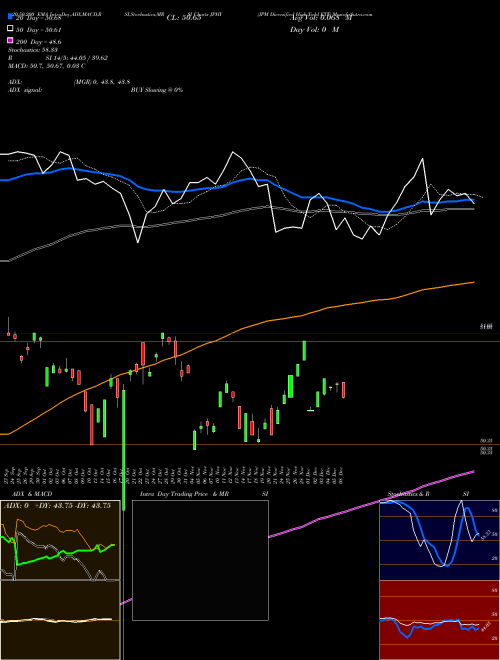Screen dimensions: 500x660
Task: Click the white 50 Day legend swatch
Action: pyautogui.click(x=10, y=29)
